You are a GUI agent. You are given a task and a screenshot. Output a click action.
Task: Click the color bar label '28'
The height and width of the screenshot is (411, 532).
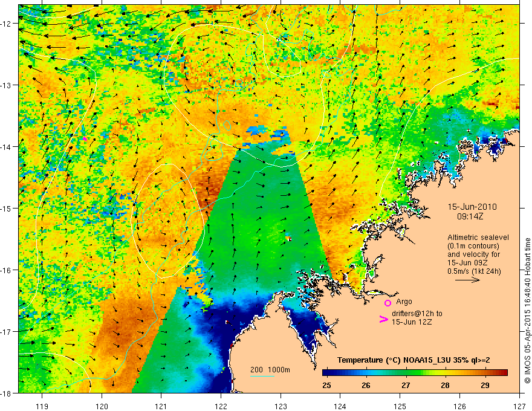tap(445, 385)
